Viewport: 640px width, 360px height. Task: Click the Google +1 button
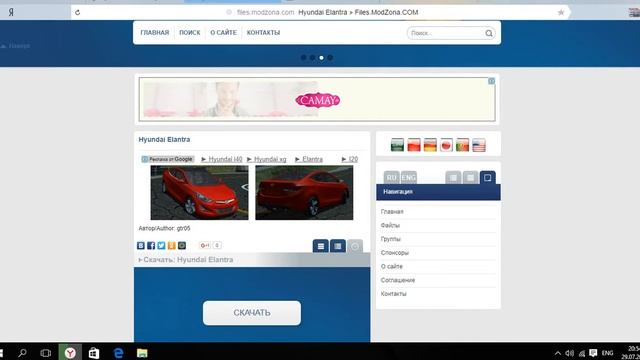[x=205, y=245]
